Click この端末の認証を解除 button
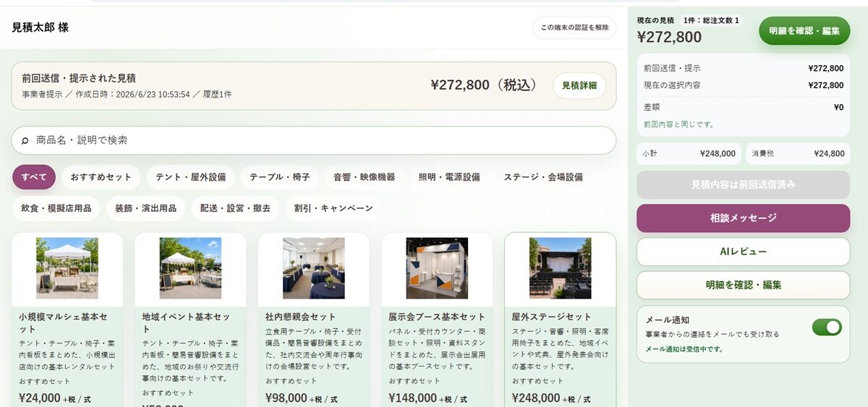This screenshot has width=868, height=407. [x=575, y=27]
